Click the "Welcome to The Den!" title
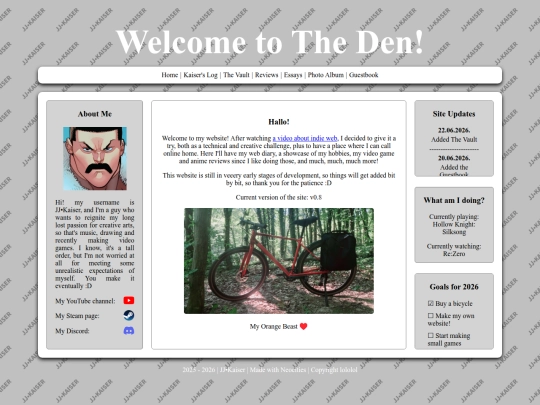540x405 pixels. click(270, 42)
